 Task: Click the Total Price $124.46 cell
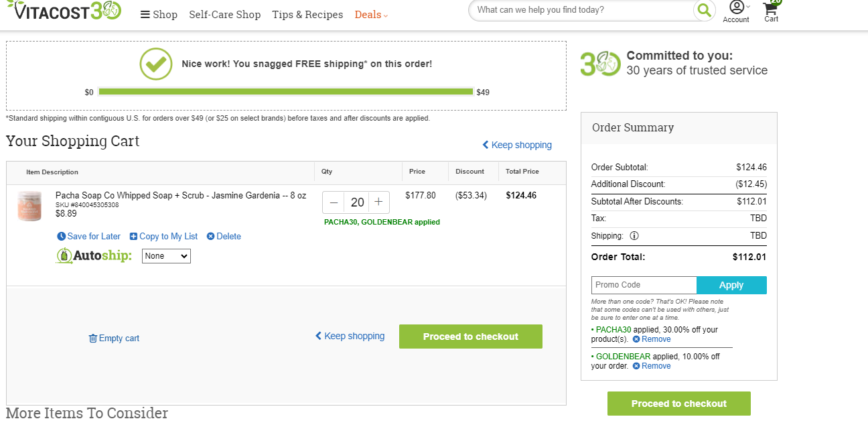coord(521,196)
